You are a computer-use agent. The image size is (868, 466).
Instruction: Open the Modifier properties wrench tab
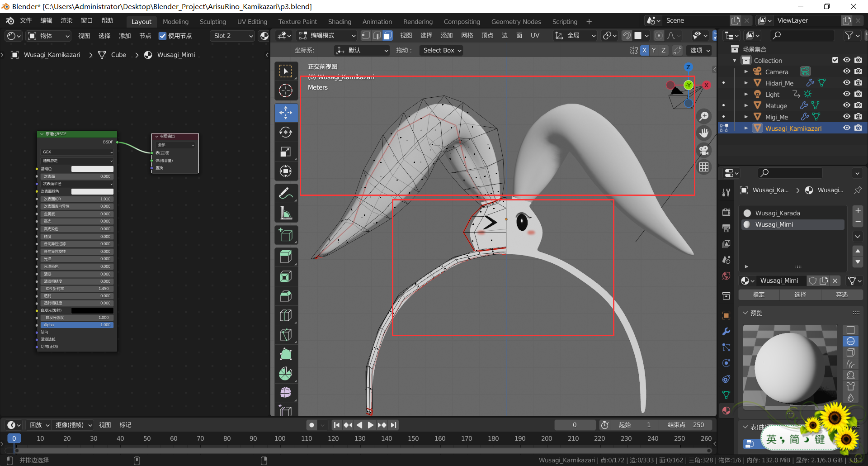(726, 332)
